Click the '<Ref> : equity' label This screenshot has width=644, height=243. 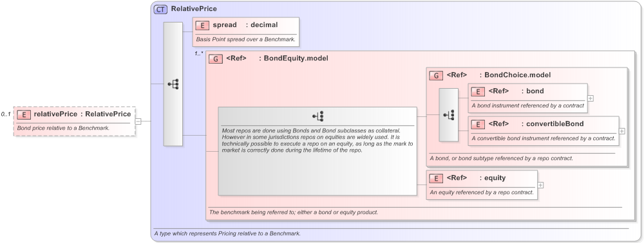[476, 178]
